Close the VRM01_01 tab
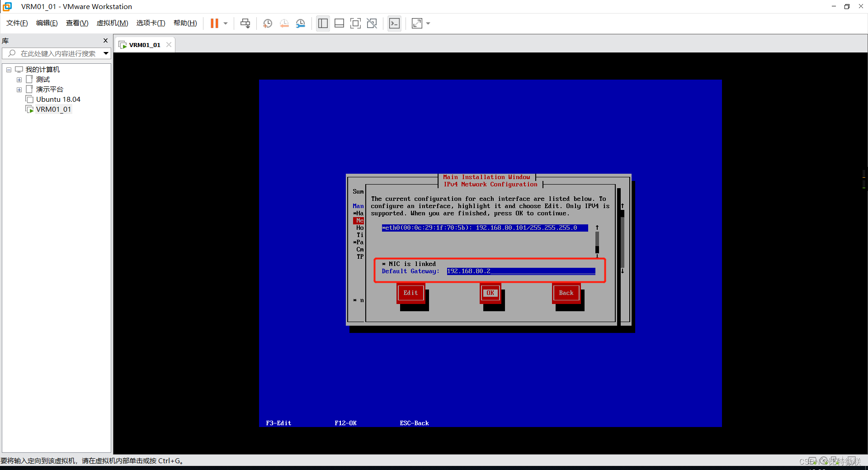The height and width of the screenshot is (470, 868). click(x=169, y=45)
